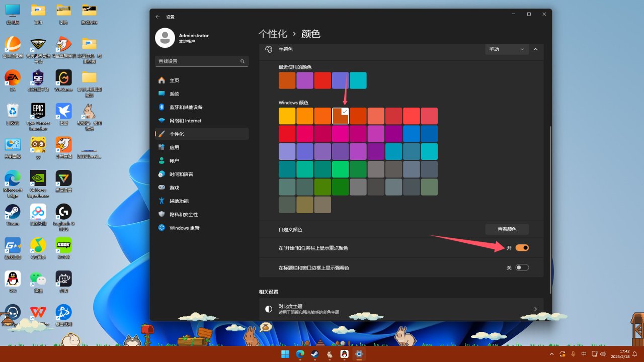Open Steam desktop shortcut

13,215
